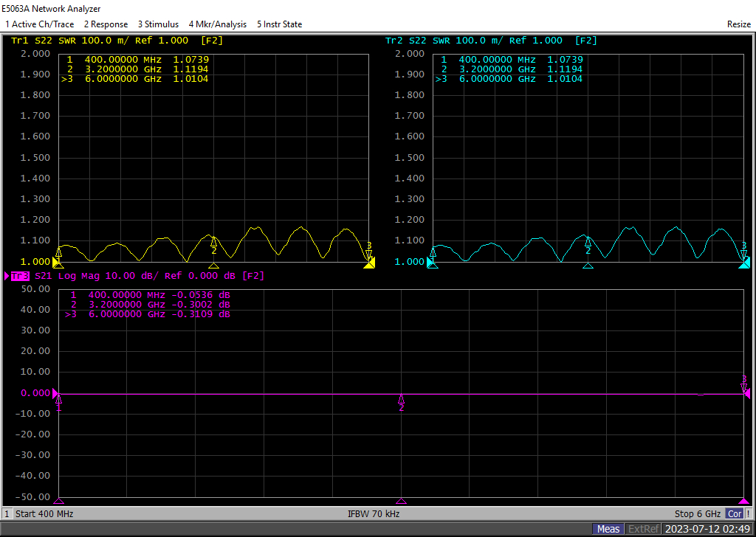Viewport: 756px width, 537px height.
Task: Click the Start 400 MHz stimulus field
Action: tap(44, 514)
